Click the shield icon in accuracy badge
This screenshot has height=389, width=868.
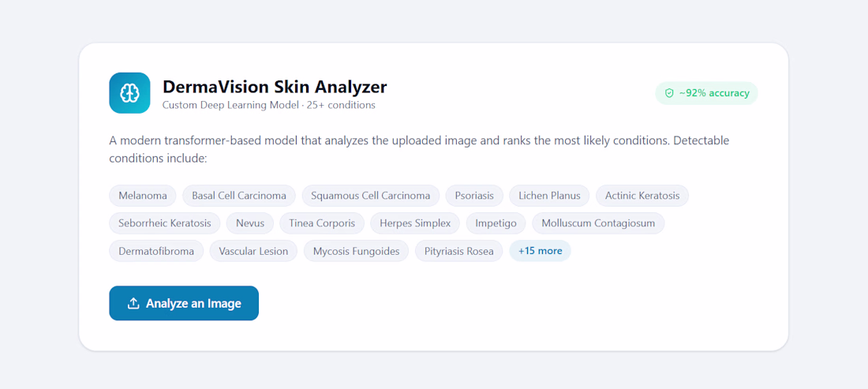[x=668, y=94]
